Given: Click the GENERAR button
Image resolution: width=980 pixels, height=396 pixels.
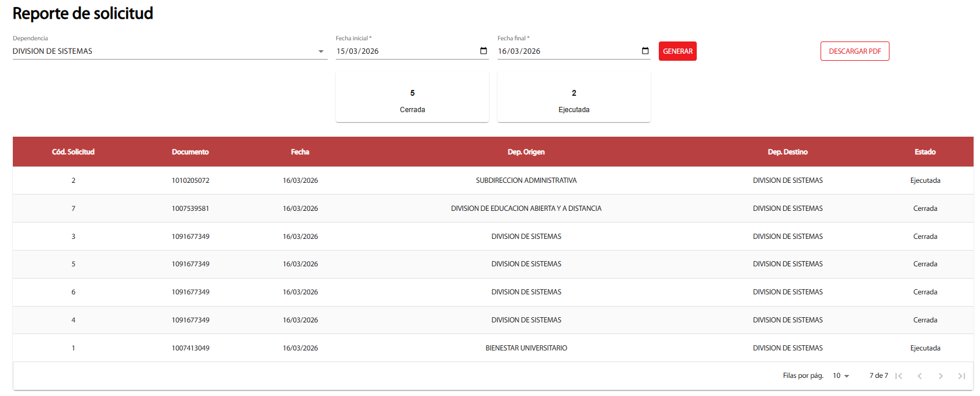Looking at the screenshot, I should [677, 51].
